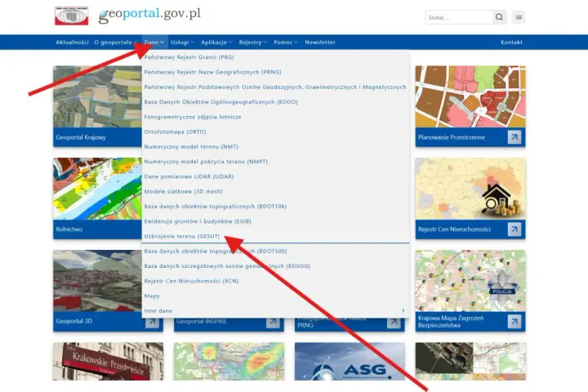Open the arrow icon on Krajowa Mapa Zagrożeń card

point(514,322)
